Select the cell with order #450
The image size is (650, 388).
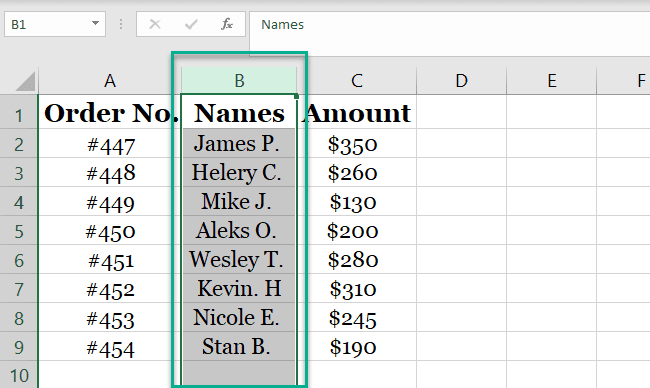[x=110, y=230]
